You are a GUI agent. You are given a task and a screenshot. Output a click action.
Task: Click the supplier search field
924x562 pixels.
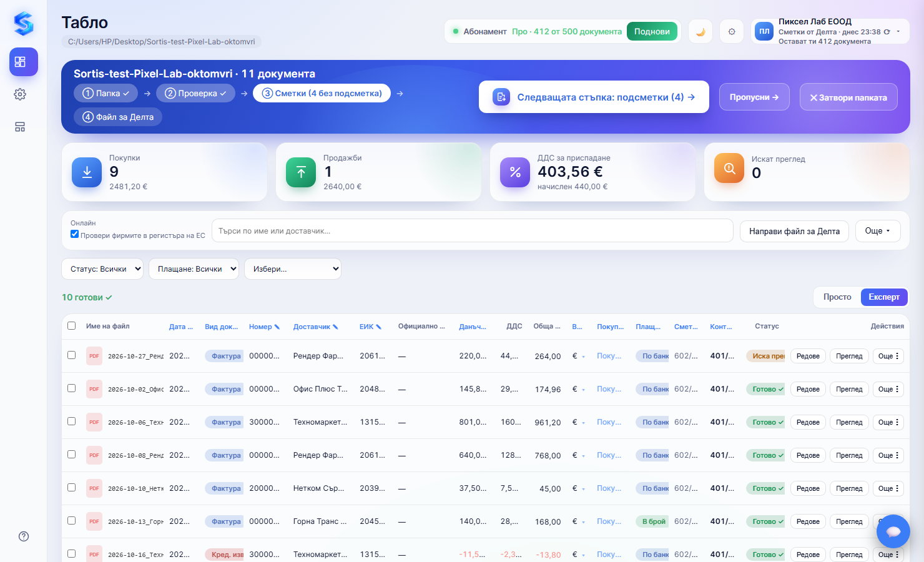pos(473,230)
